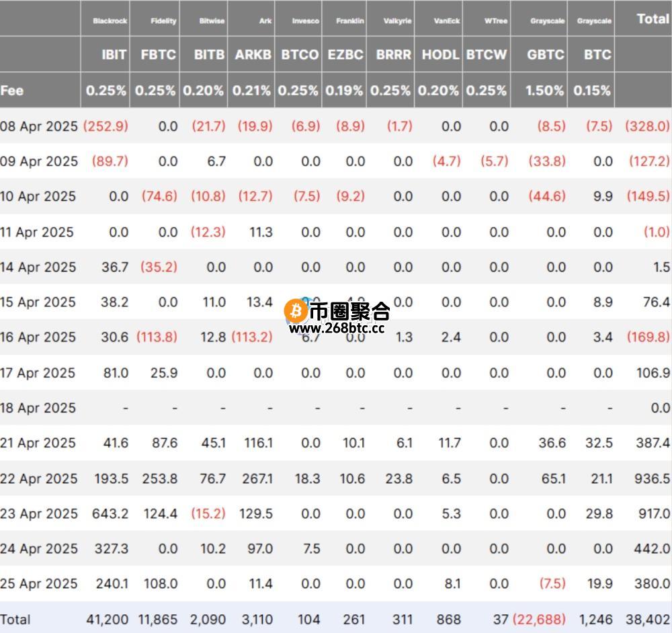The width and height of the screenshot is (672, 633).
Task: Click the 327.3 IBIT value
Action: click(x=112, y=549)
